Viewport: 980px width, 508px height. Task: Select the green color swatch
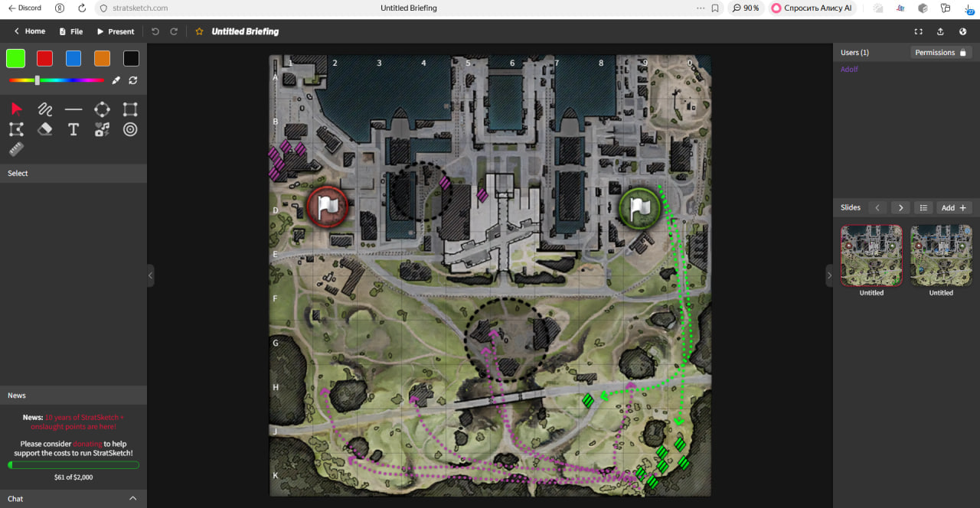[x=15, y=58]
